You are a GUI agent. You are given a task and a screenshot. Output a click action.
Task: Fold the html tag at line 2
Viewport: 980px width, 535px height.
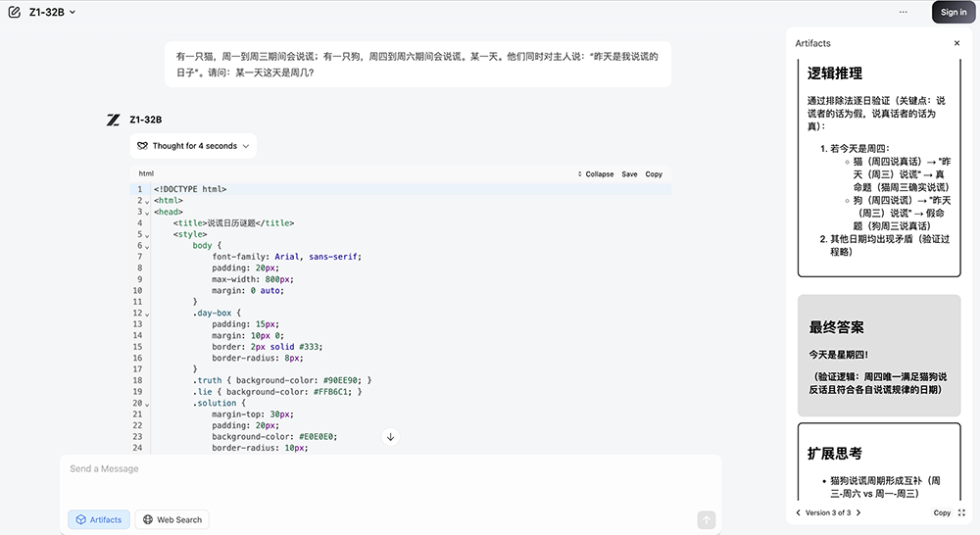point(147,201)
